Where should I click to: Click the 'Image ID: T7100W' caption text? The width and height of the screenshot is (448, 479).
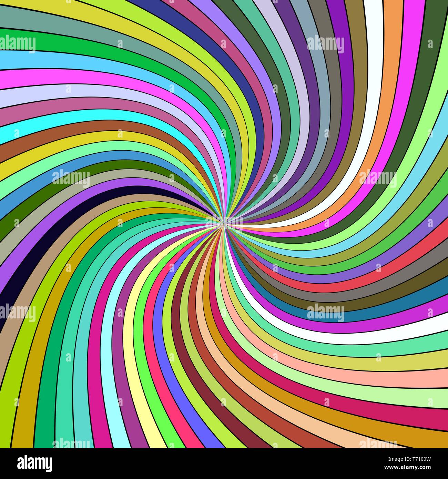click(409, 459)
